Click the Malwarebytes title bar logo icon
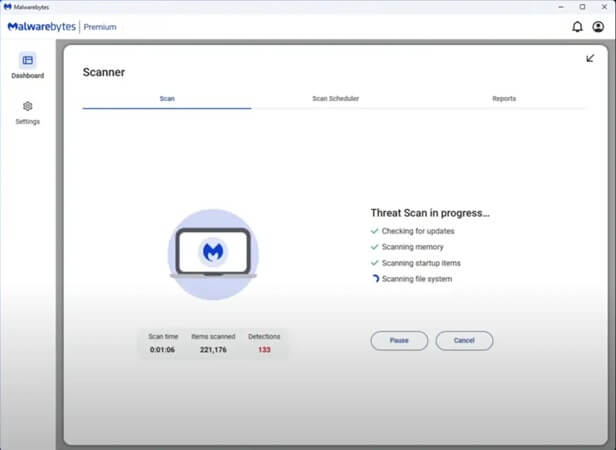This screenshot has width=616, height=450. pyautogui.click(x=7, y=7)
